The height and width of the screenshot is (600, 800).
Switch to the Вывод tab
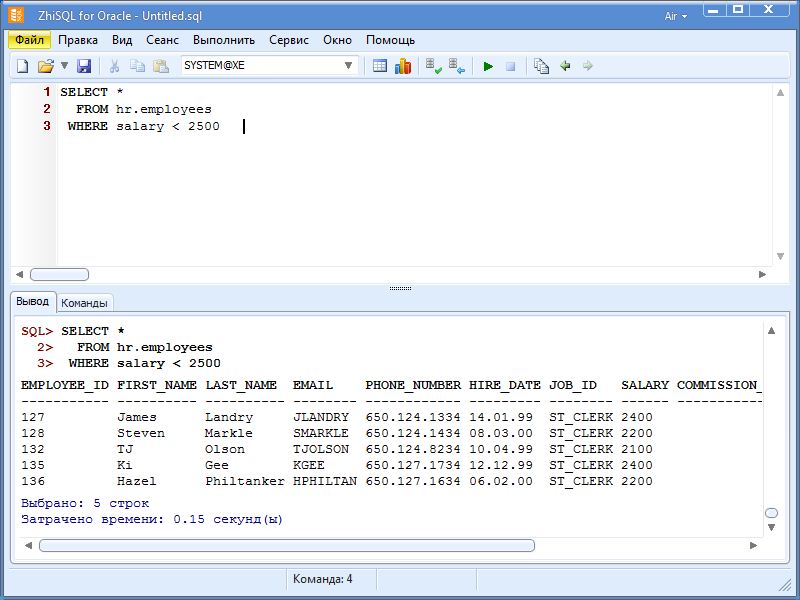[x=33, y=302]
